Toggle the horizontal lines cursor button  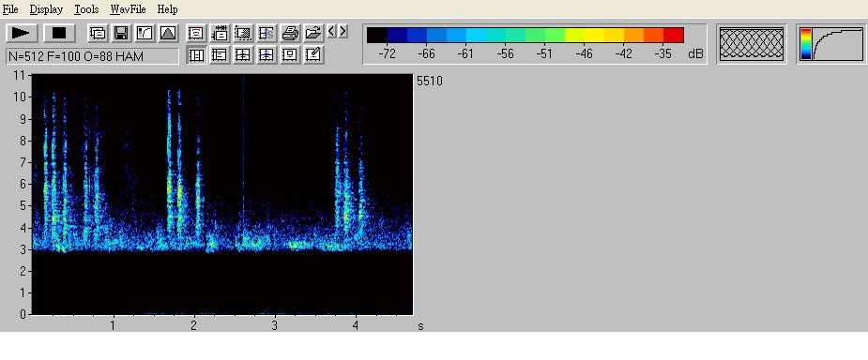pos(220,54)
